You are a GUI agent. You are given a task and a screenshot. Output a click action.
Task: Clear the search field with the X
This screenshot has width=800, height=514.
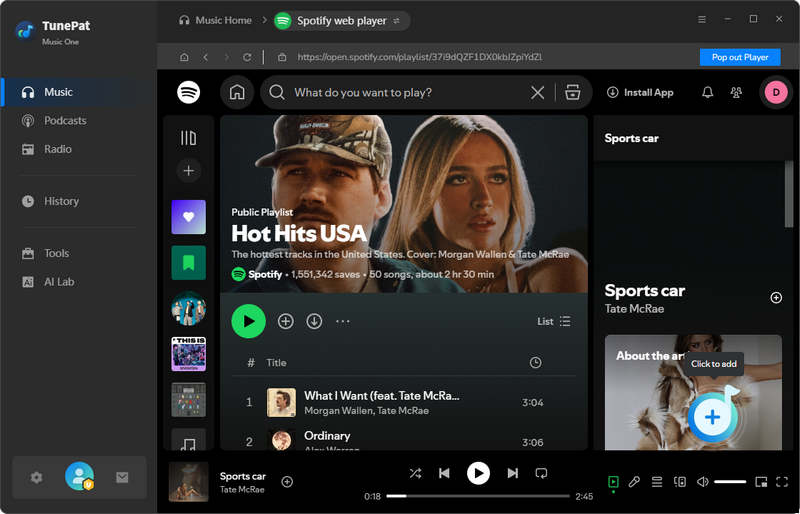(537, 92)
